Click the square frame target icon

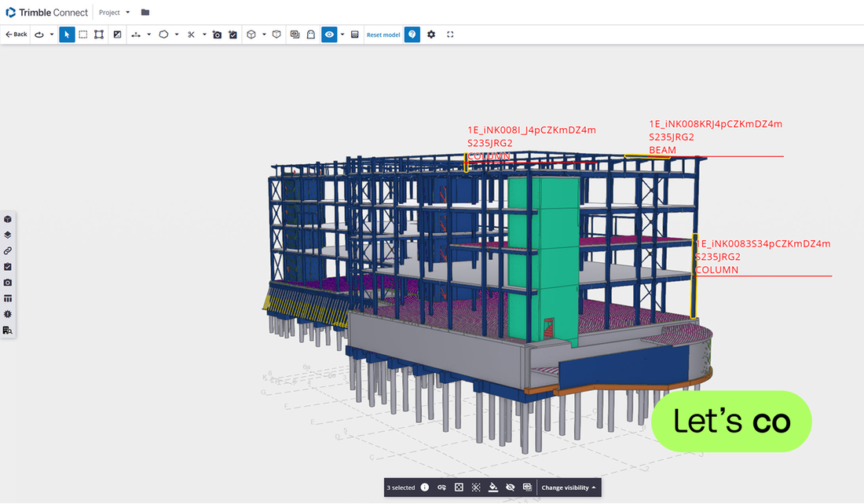point(459,488)
